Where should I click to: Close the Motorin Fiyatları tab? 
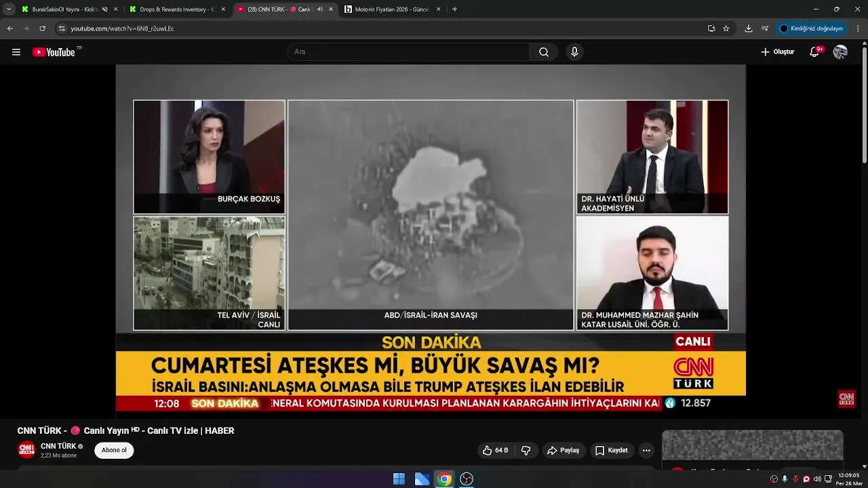click(439, 9)
